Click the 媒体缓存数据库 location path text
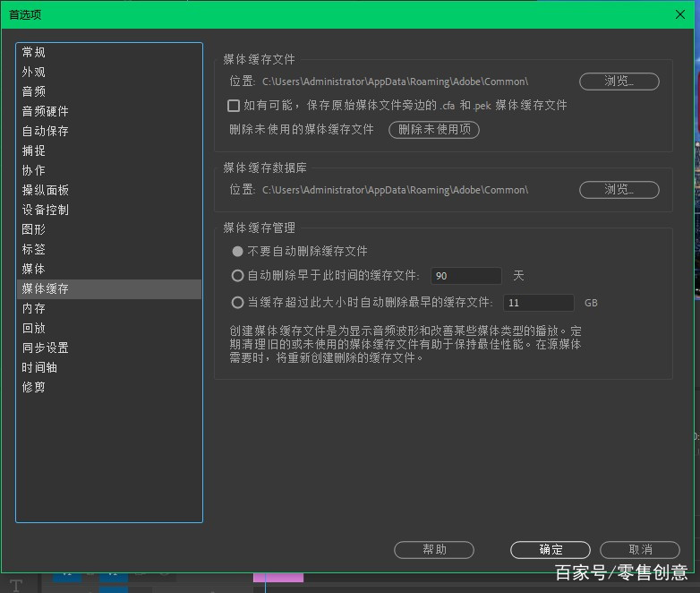700x593 pixels. 395,190
